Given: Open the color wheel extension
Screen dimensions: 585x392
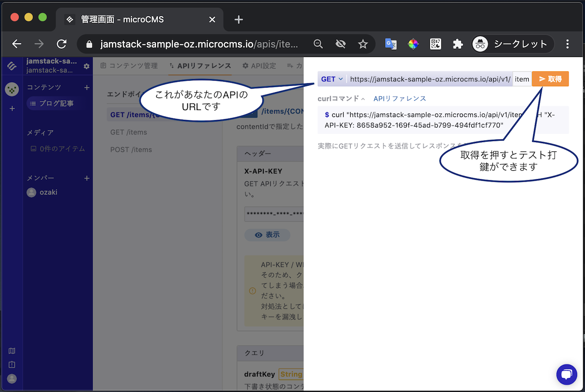Looking at the screenshot, I should point(413,44).
